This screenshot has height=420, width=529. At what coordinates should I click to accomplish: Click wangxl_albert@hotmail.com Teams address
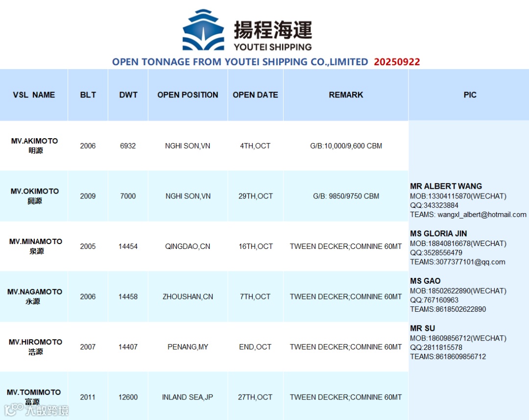482,215
